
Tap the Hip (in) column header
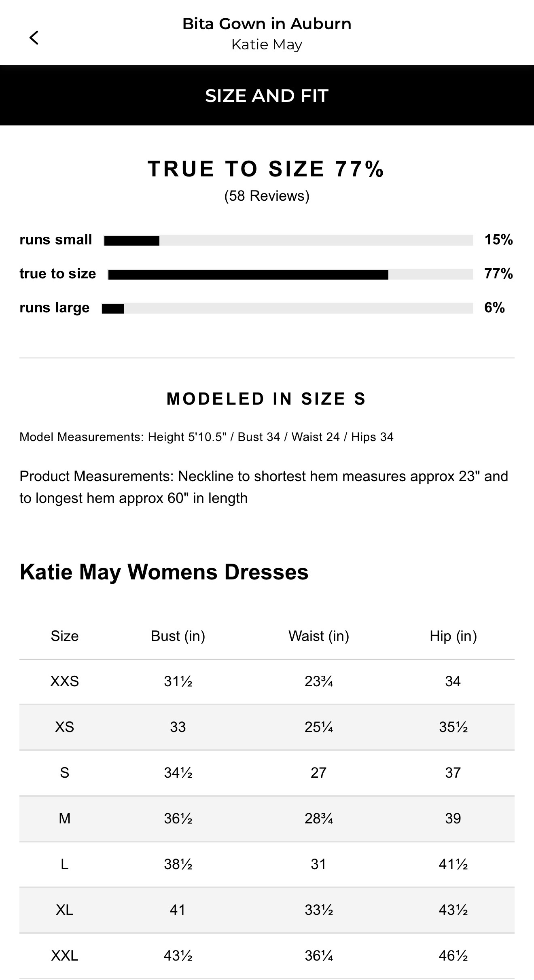point(453,636)
